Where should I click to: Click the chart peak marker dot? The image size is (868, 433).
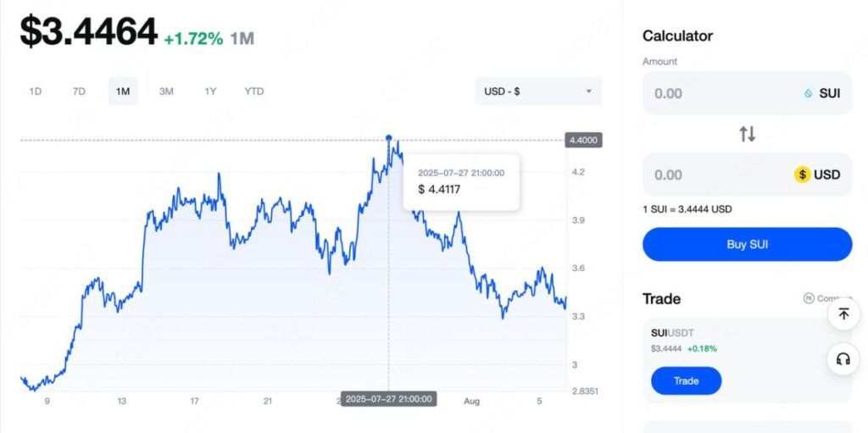pyautogui.click(x=389, y=137)
